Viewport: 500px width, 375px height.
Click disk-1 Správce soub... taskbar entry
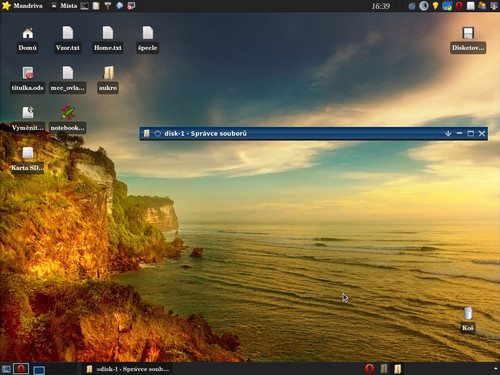coord(128,369)
